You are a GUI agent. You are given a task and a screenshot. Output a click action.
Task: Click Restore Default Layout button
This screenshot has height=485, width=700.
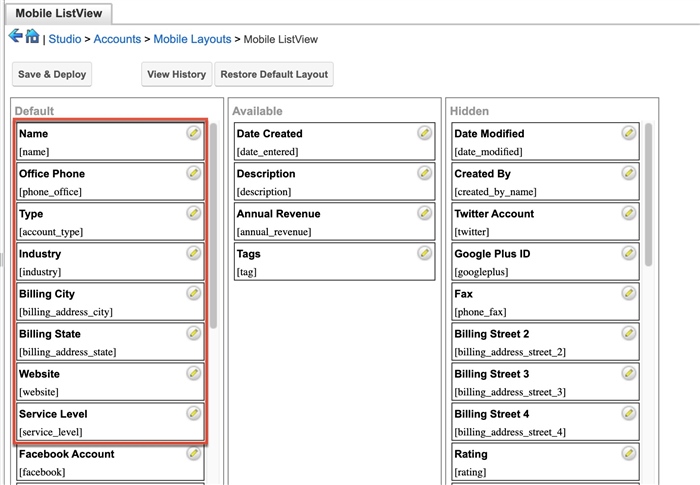[x=274, y=74]
